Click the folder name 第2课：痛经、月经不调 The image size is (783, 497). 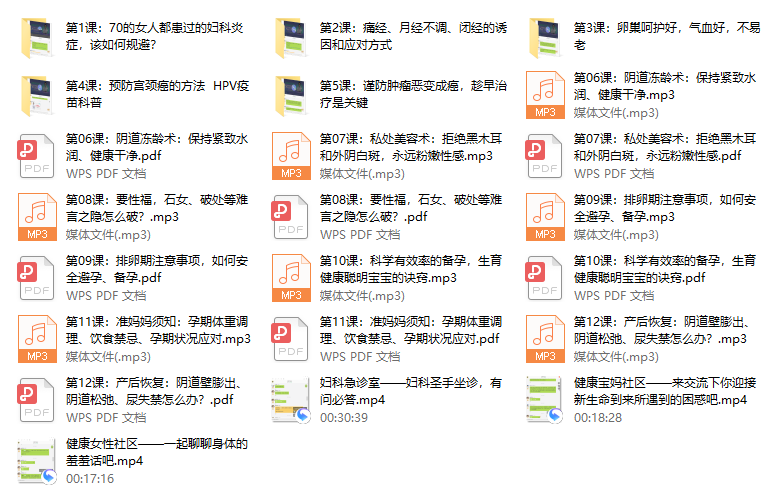click(x=413, y=36)
